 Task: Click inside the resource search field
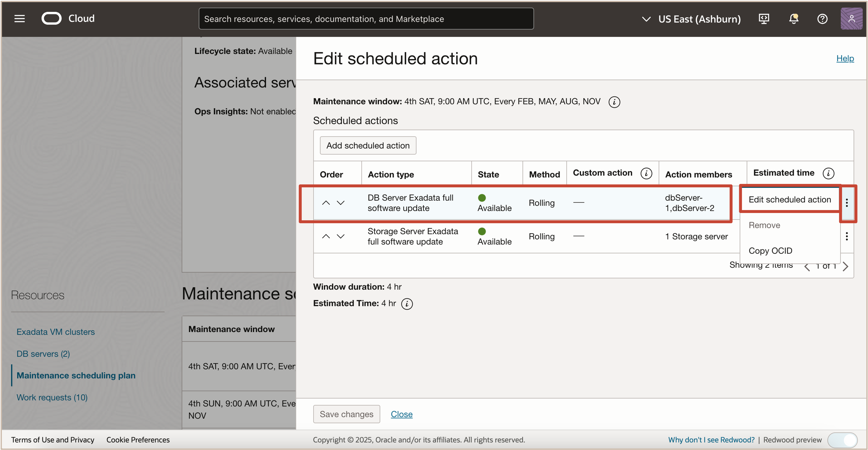coord(366,19)
